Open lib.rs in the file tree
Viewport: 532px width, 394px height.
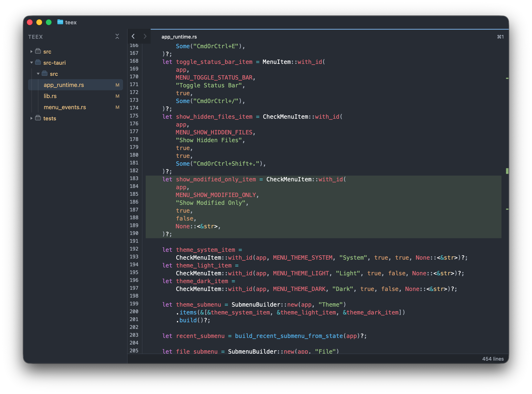pyautogui.click(x=50, y=96)
